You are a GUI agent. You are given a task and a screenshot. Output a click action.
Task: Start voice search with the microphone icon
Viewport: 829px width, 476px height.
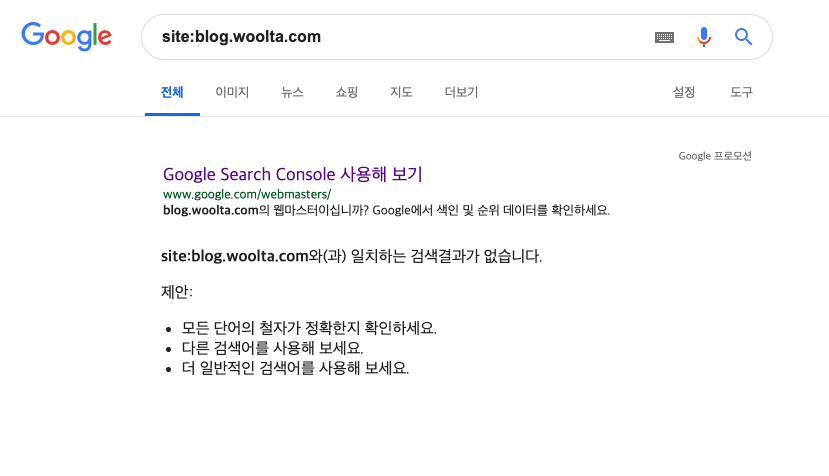[x=704, y=37]
